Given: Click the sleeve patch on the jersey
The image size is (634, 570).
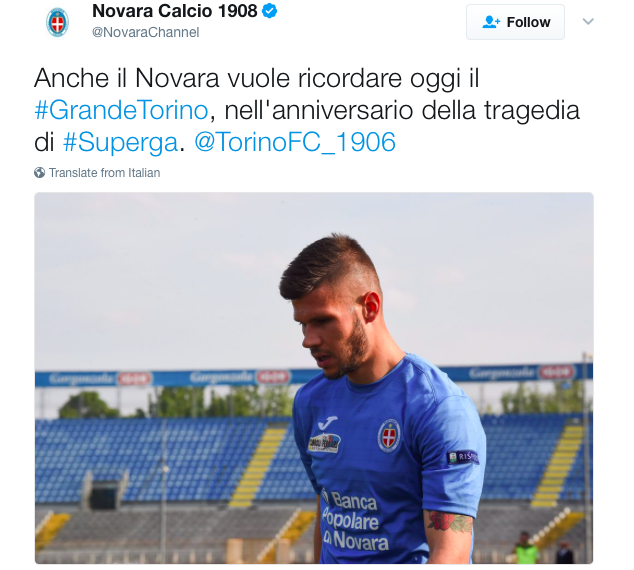Looking at the screenshot, I should 463,457.
